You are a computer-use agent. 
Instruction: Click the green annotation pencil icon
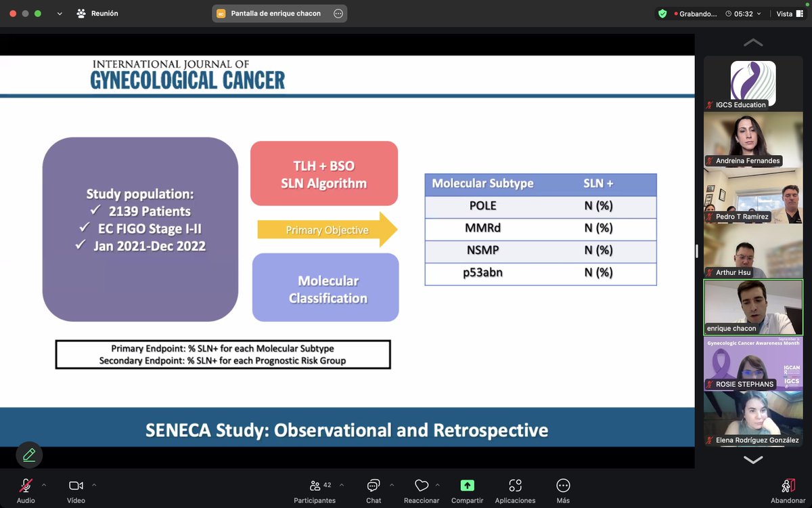[29, 454]
